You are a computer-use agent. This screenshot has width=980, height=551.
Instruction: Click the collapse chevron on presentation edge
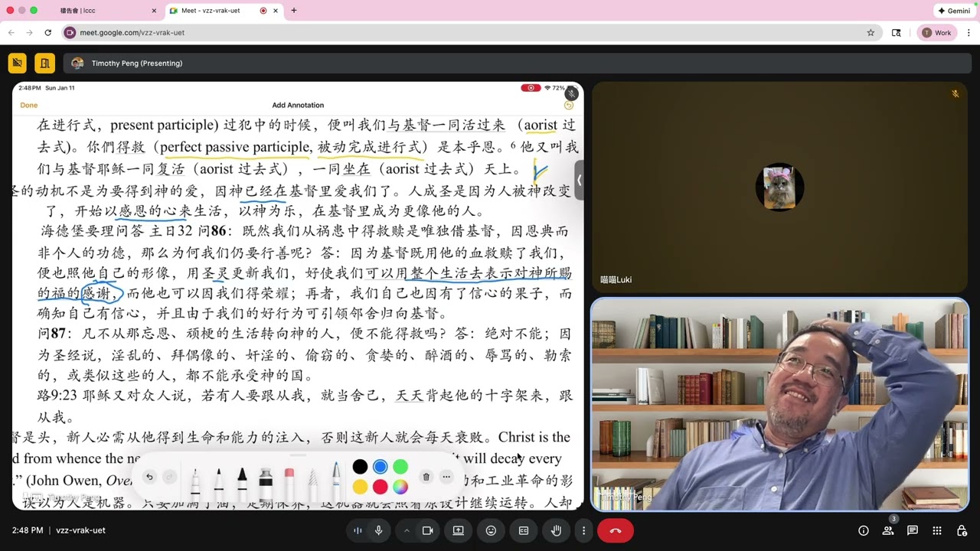click(579, 181)
